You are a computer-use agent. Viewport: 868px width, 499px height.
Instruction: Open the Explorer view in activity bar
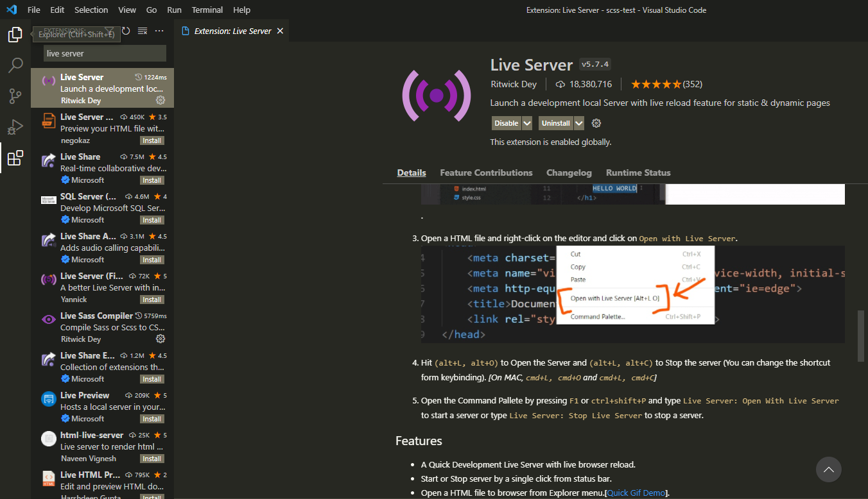15,35
